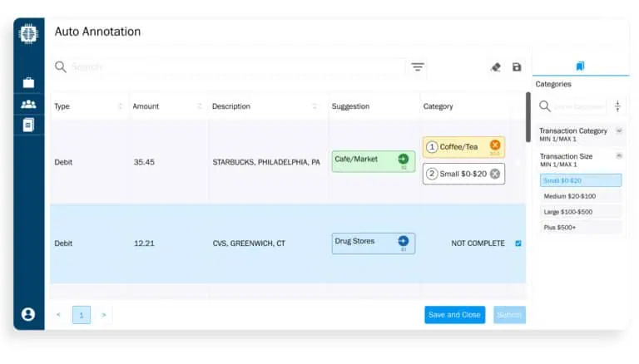This screenshot has height=364, width=639.
Task: Click the 35.45 amount cell
Action: [x=144, y=162]
